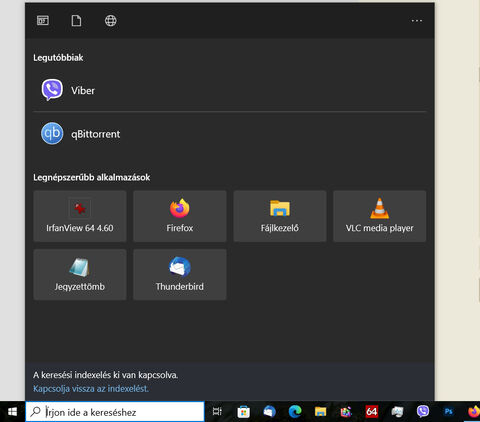Click Kapcsolja vissza az indexelést link
The height and width of the screenshot is (422, 480).
click(91, 389)
